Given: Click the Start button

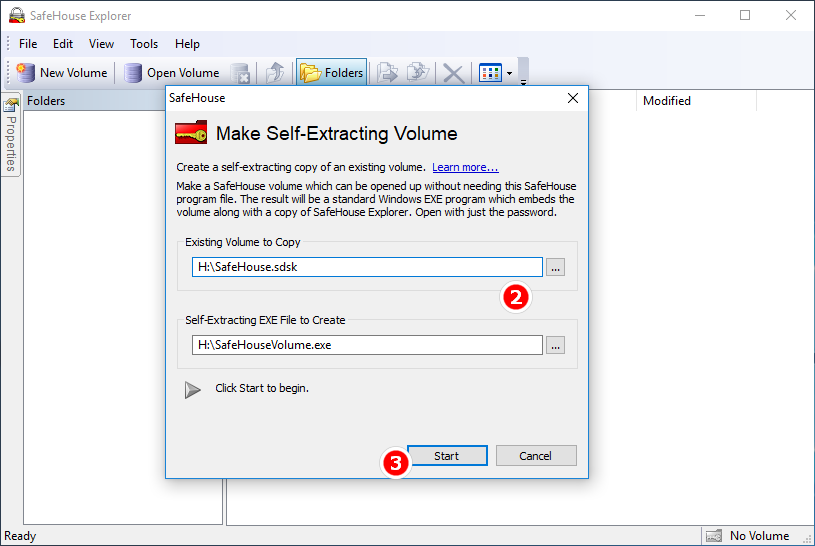Looking at the screenshot, I should click(447, 456).
